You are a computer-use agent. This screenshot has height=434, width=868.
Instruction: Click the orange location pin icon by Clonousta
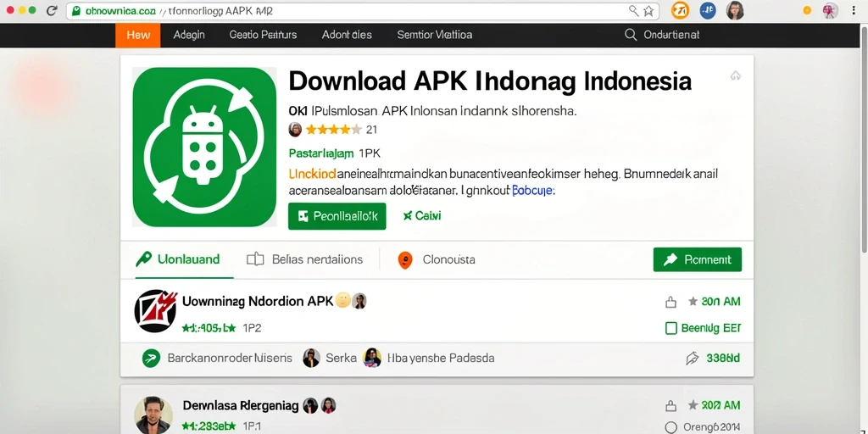tap(405, 260)
